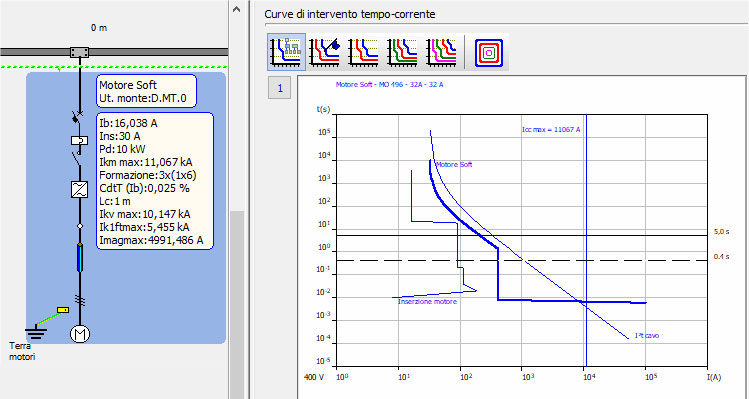Click page button 1 beside the chart
This screenshot has width=749, height=399.
coord(279,88)
